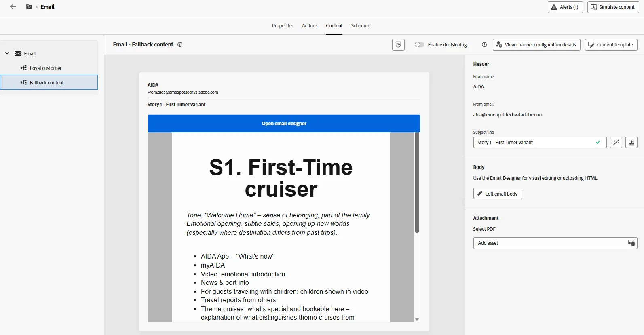The height and width of the screenshot is (335, 644).
Task: Click the asset picker icon in Add asset field
Action: click(631, 243)
